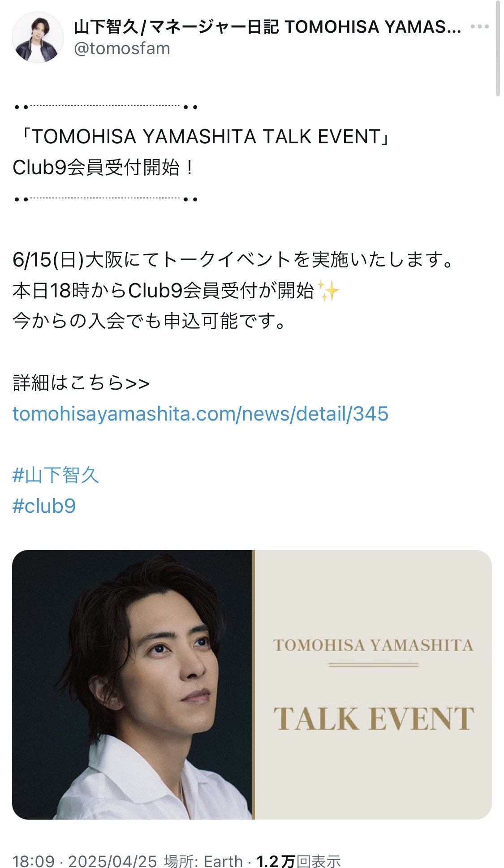
Task: Select the #club9 hashtag
Action: [44, 506]
